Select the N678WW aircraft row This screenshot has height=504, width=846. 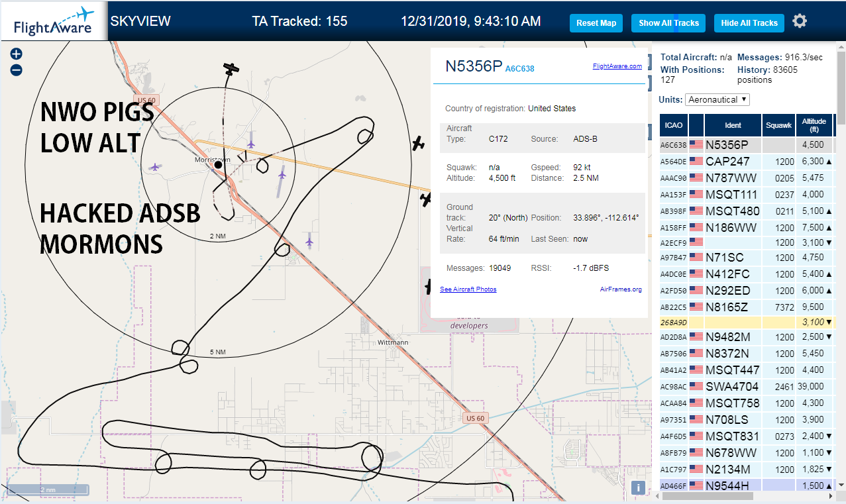pos(747,453)
